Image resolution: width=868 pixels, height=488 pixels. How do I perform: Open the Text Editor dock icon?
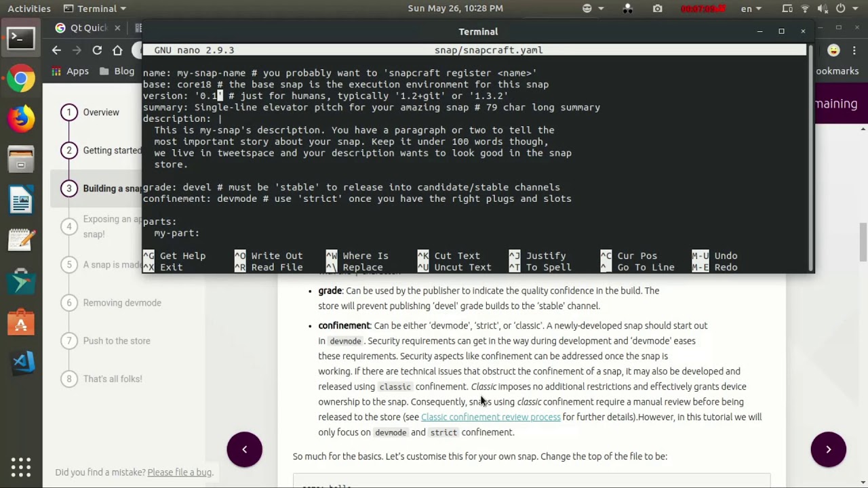click(x=21, y=241)
